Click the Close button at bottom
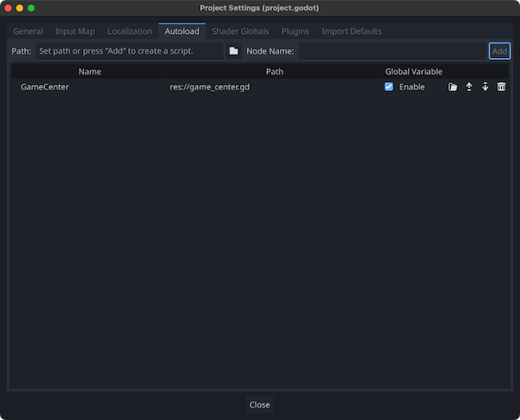Image resolution: width=520 pixels, height=420 pixels. tap(259, 404)
